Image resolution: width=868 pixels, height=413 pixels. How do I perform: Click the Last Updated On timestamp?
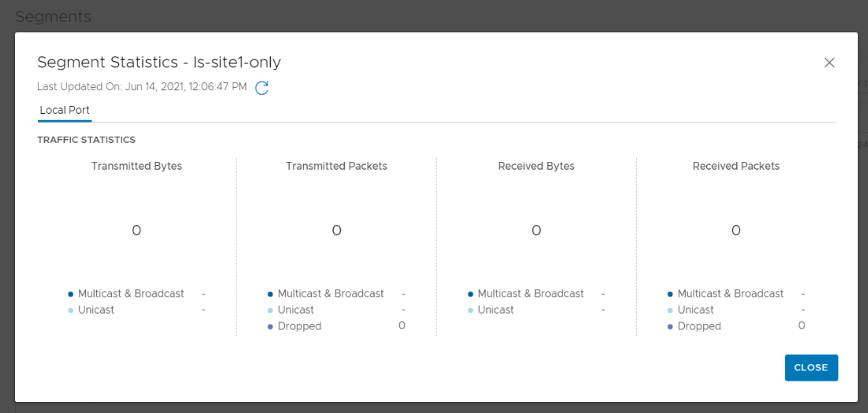(x=142, y=87)
